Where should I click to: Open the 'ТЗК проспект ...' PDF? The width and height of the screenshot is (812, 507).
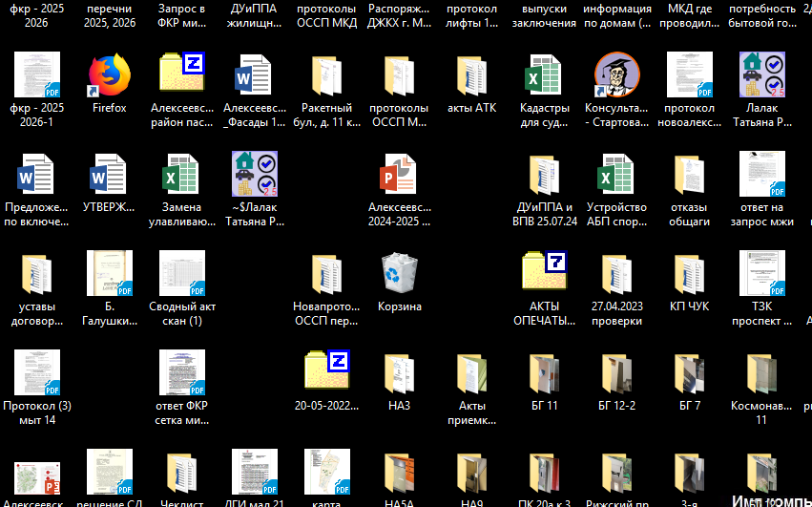click(761, 274)
